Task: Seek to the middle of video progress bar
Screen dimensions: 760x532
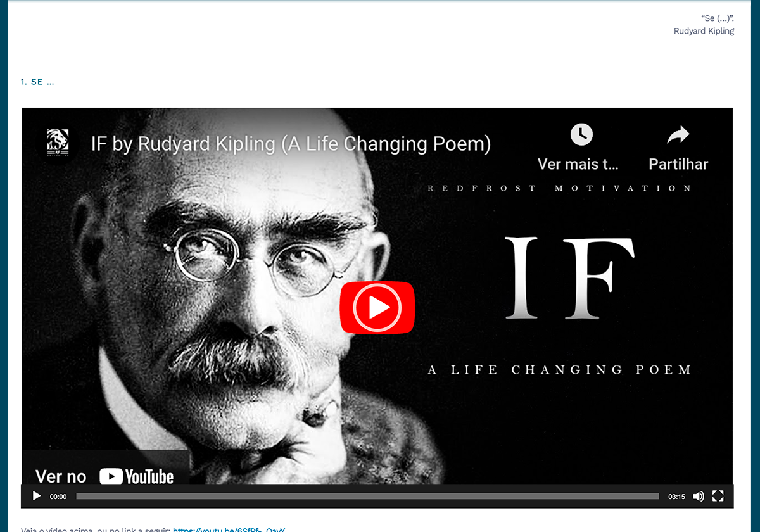Action: point(367,497)
